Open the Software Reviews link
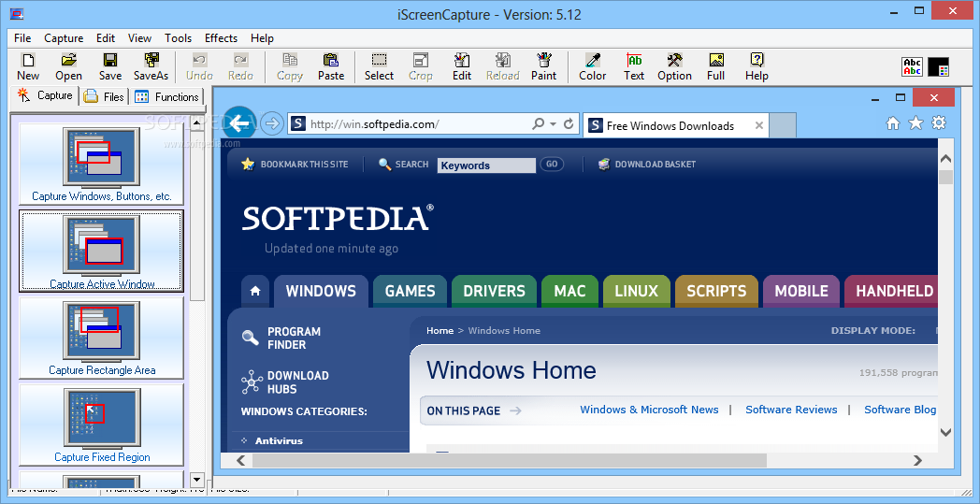Screen dimensions: 980x504 tap(791, 410)
